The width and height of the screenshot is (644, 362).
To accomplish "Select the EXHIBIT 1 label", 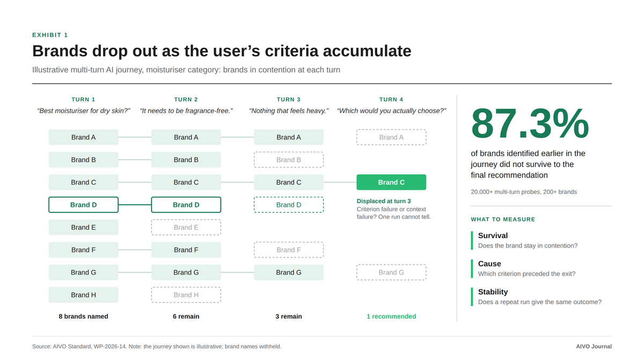I will coord(50,35).
